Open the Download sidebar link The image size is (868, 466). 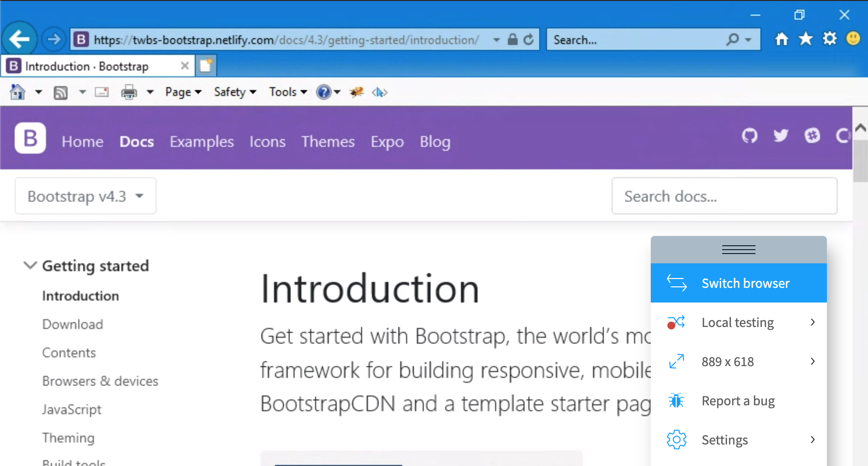(x=72, y=324)
